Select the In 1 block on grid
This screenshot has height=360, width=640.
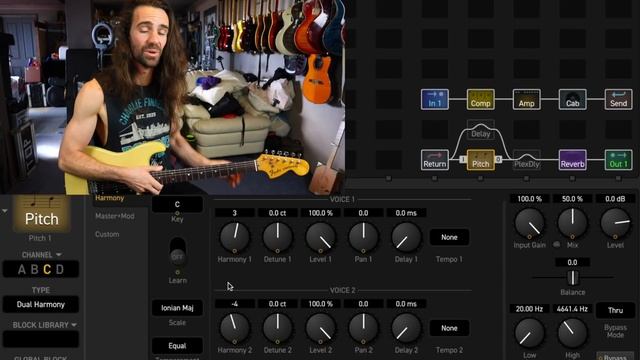[435, 99]
